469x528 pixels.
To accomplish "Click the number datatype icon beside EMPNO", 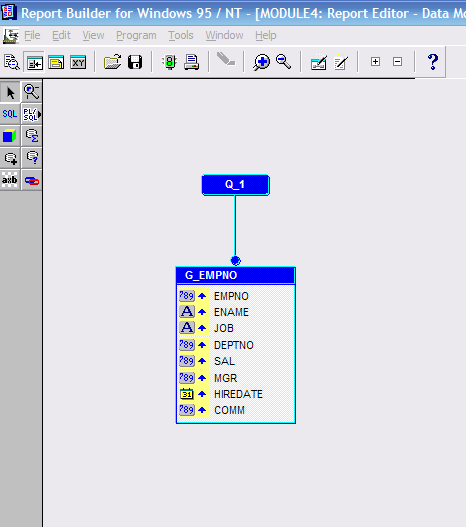I will point(187,296).
